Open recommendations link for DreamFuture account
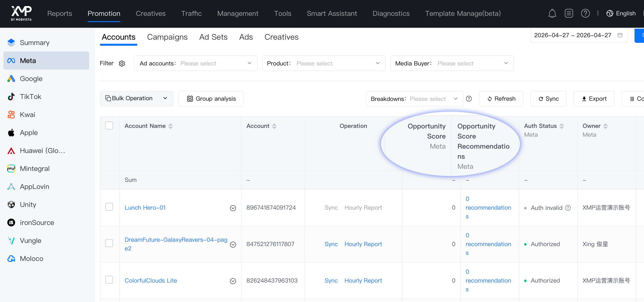 (488, 244)
